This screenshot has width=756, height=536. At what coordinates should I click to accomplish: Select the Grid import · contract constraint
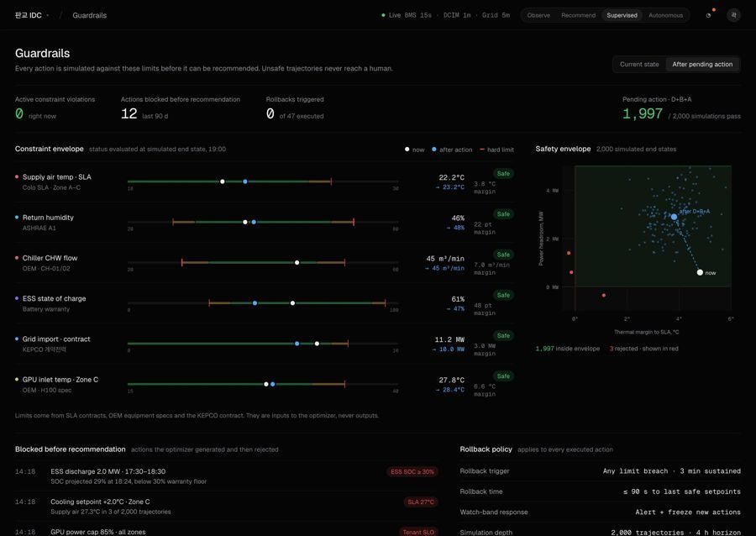point(56,339)
